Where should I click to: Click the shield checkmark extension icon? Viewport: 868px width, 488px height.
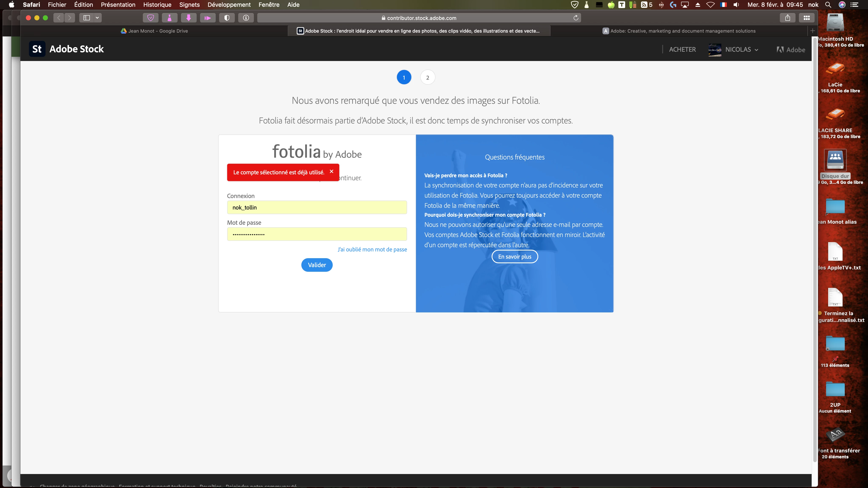151,18
